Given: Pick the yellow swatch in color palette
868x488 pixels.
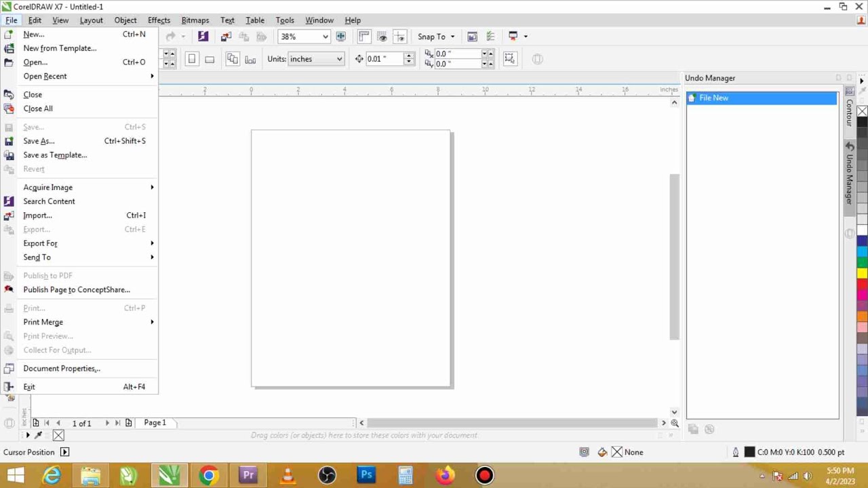Looking at the screenshot, I should coord(862,273).
